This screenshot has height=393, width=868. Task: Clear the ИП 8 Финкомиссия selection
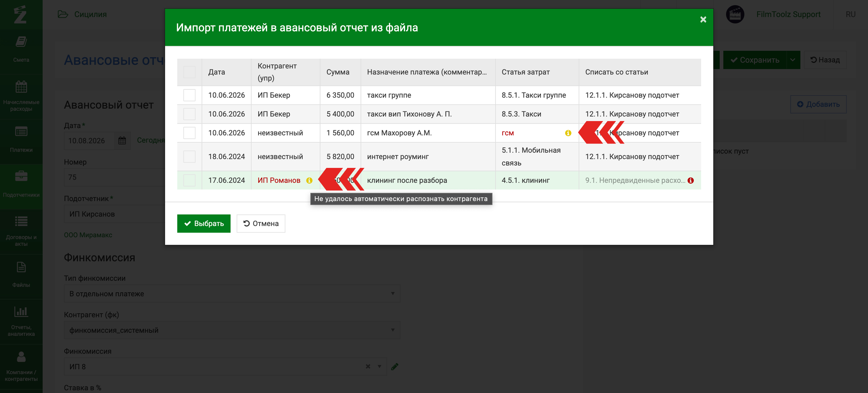coord(368,367)
